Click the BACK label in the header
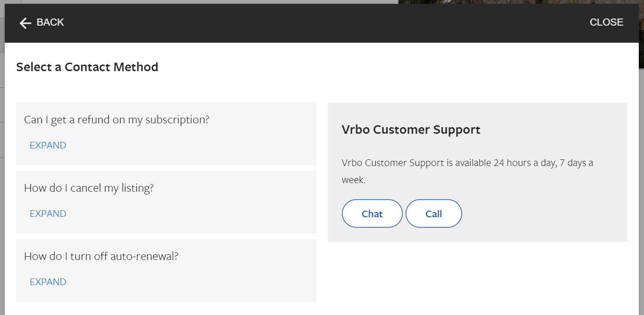 (50, 22)
